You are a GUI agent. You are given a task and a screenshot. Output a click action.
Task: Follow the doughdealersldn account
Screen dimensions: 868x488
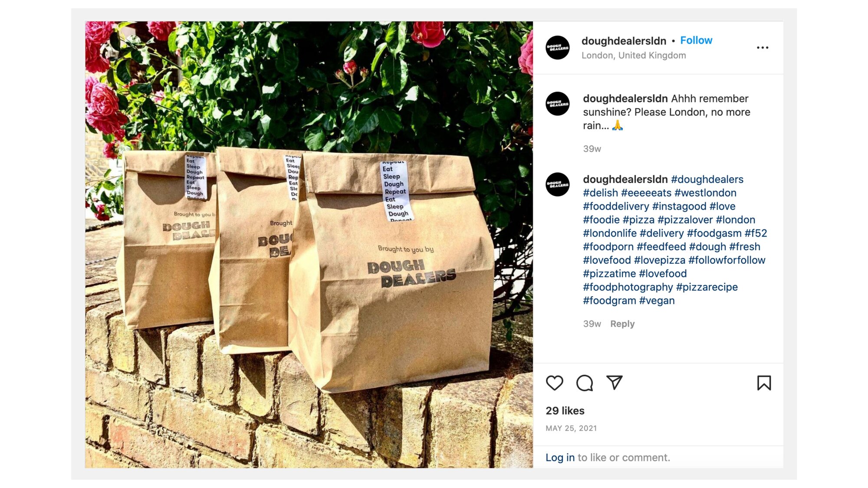point(696,40)
